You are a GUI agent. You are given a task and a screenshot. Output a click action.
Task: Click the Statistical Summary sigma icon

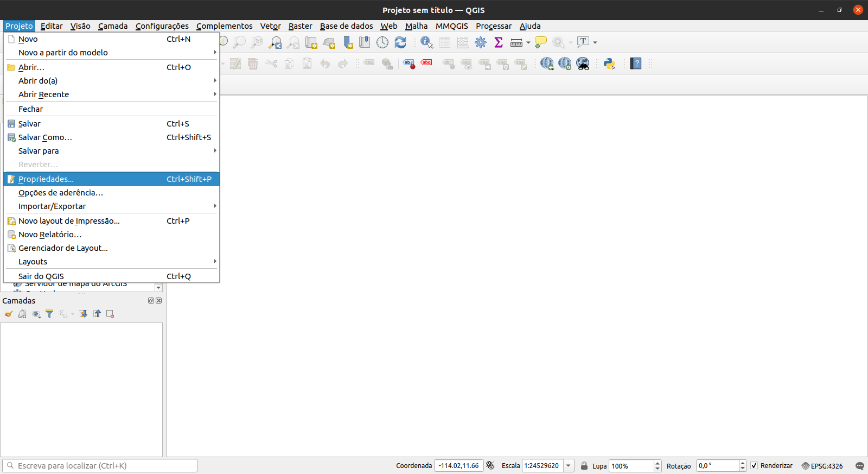click(x=499, y=42)
